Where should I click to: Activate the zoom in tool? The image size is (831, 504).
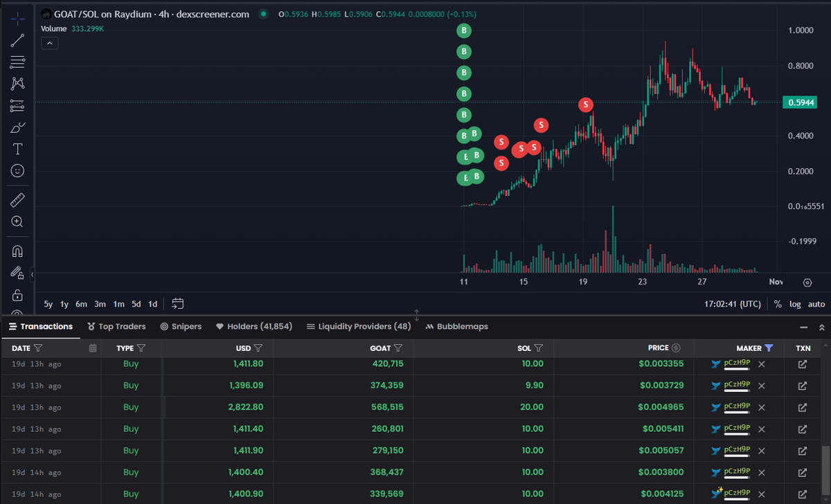(x=17, y=222)
